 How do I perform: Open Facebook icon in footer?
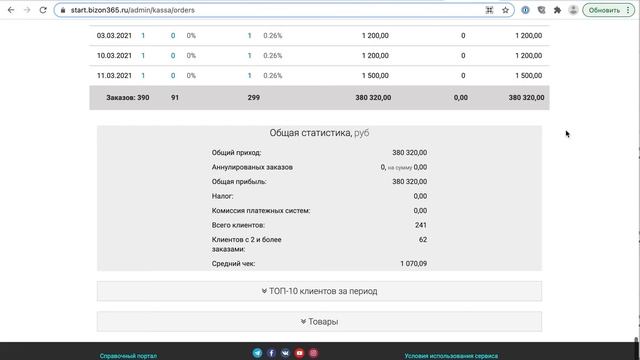tap(271, 353)
